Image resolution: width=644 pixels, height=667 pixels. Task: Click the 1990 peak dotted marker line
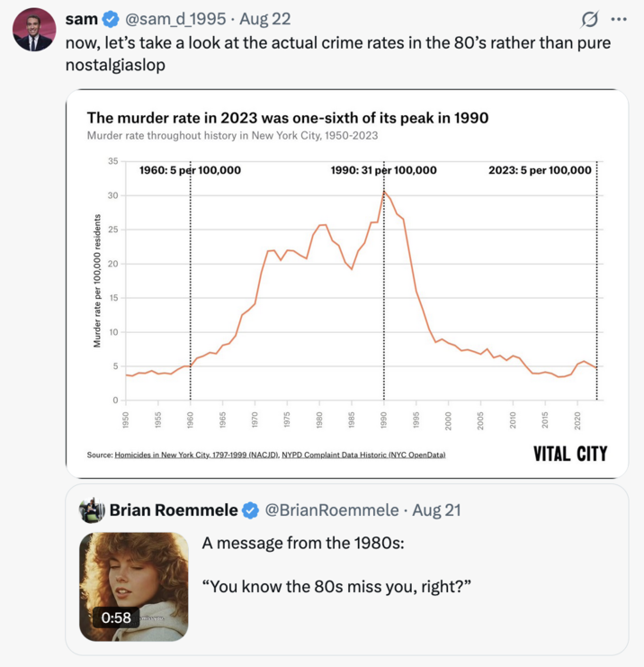[x=384, y=281]
